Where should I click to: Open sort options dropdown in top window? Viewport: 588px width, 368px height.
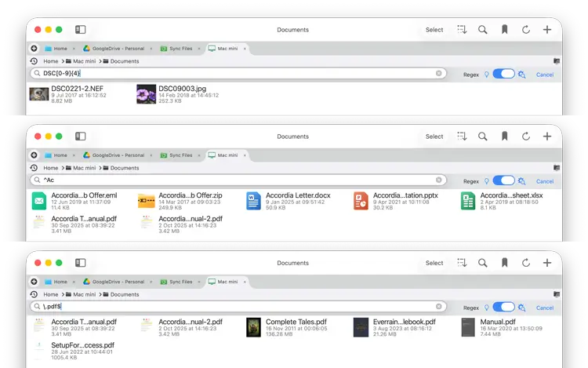[462, 30]
